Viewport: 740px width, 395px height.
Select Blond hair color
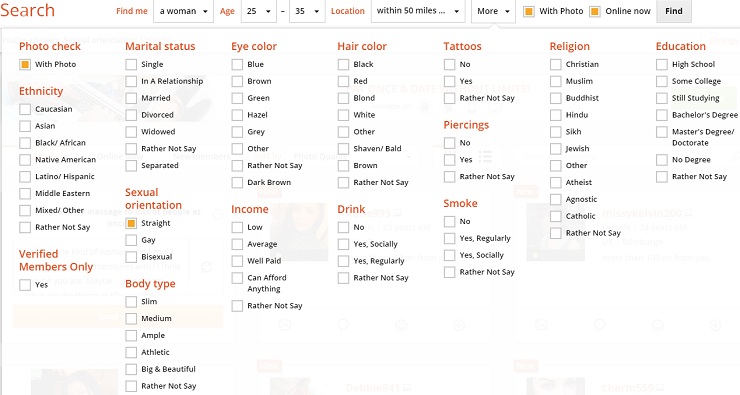click(x=344, y=98)
